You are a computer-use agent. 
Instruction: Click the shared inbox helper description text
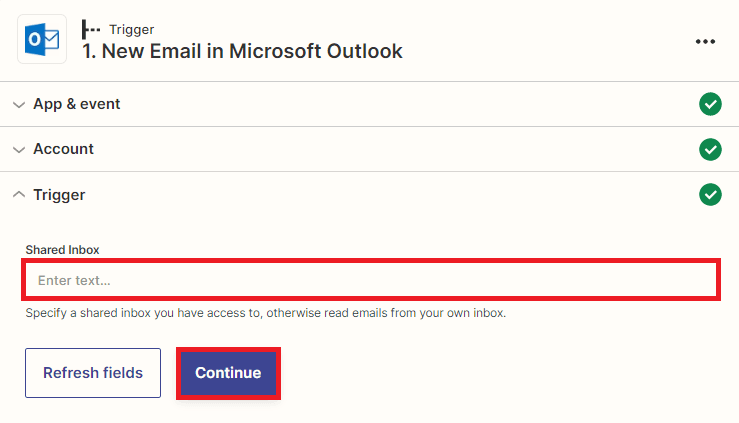[x=266, y=313]
